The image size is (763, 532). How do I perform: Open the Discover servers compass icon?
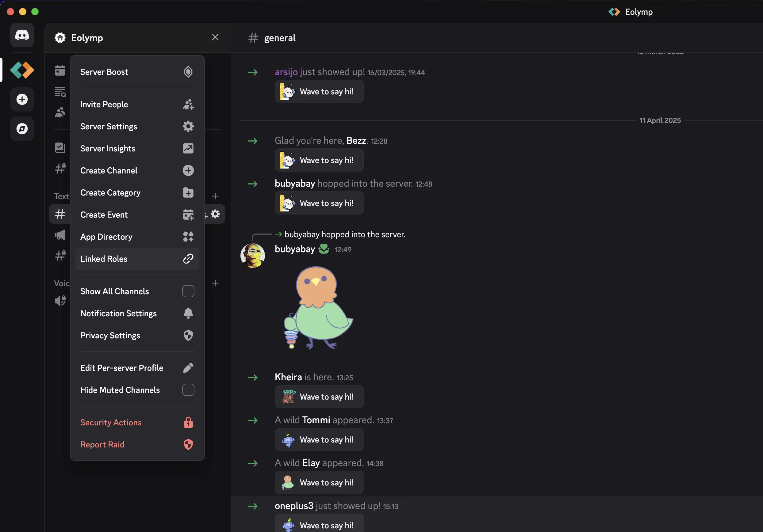click(22, 128)
